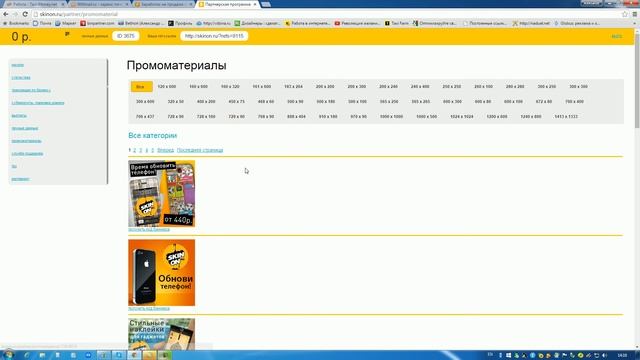
Task: Switch to the Партнерская программа tab
Action: click(227, 4)
